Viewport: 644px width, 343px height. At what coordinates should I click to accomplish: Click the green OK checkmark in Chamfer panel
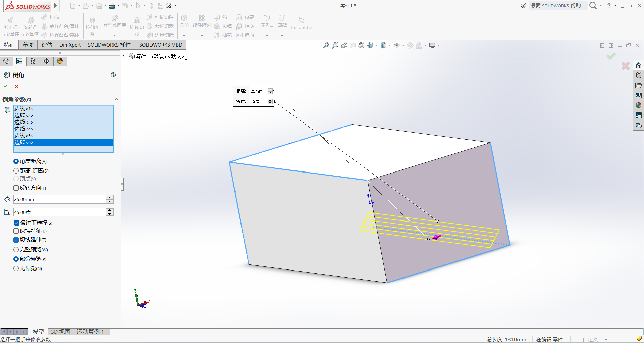(x=5, y=86)
